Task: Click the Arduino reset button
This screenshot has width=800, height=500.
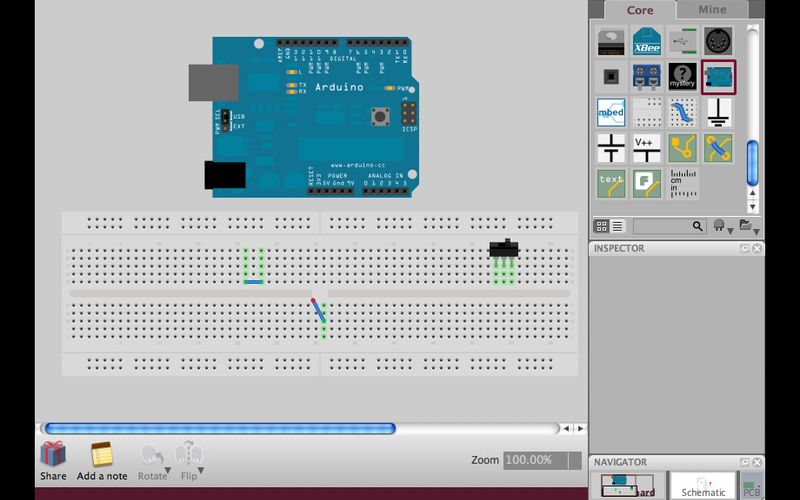Action: [x=380, y=116]
